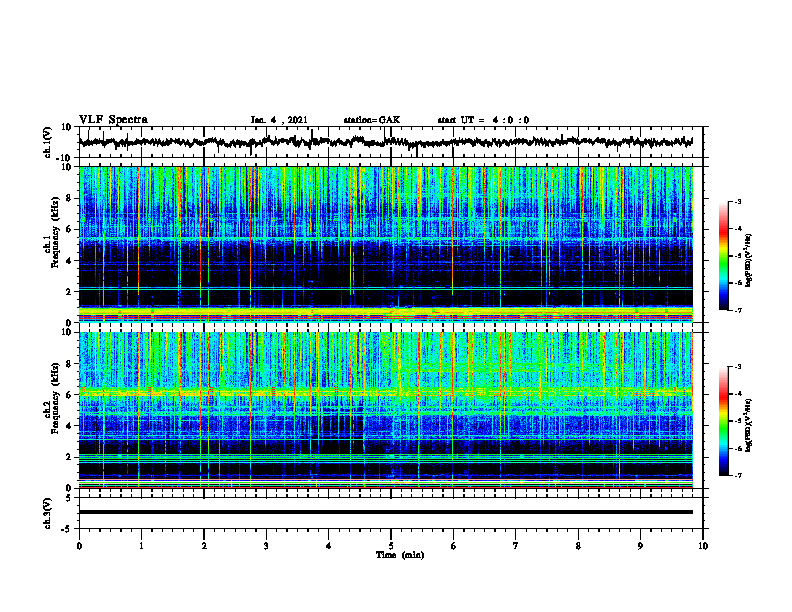Click the time axis tick label "1"
The height and width of the screenshot is (612, 792).
pos(141,546)
